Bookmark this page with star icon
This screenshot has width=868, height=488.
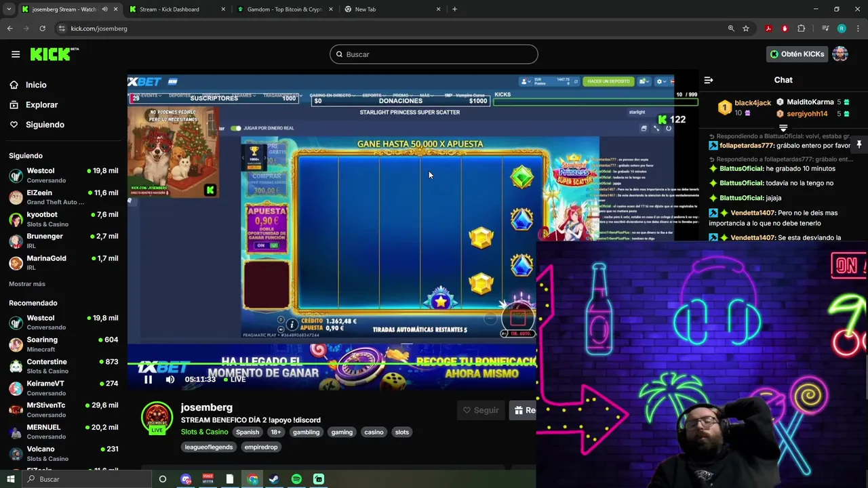[746, 28]
